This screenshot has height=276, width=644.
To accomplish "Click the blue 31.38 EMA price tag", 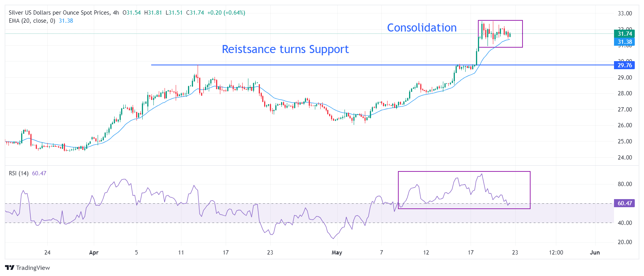I will coord(625,42).
